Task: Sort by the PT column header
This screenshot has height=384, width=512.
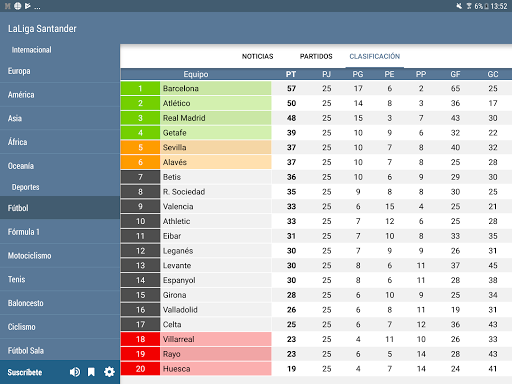Action: pyautogui.click(x=291, y=74)
